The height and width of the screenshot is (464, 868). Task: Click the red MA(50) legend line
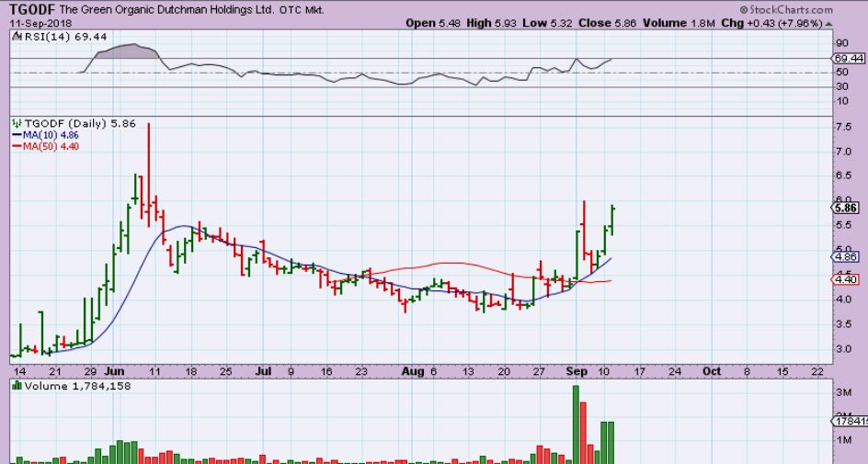17,145
